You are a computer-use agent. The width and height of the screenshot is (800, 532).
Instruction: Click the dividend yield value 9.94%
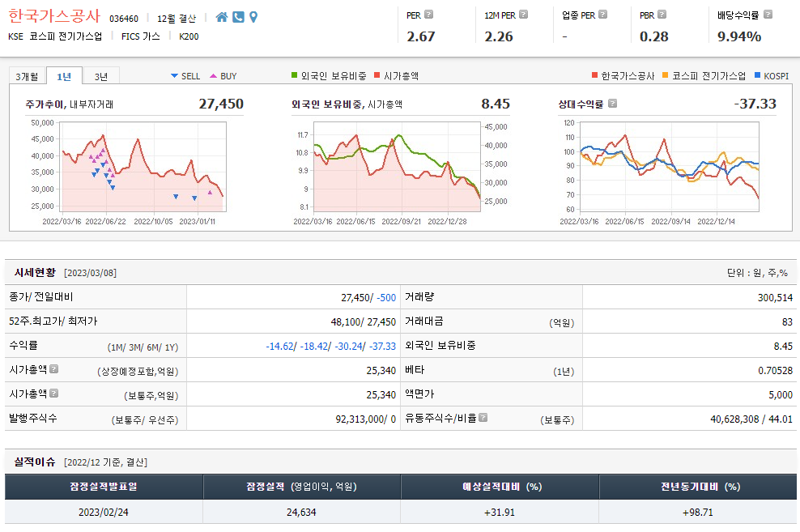coord(739,36)
